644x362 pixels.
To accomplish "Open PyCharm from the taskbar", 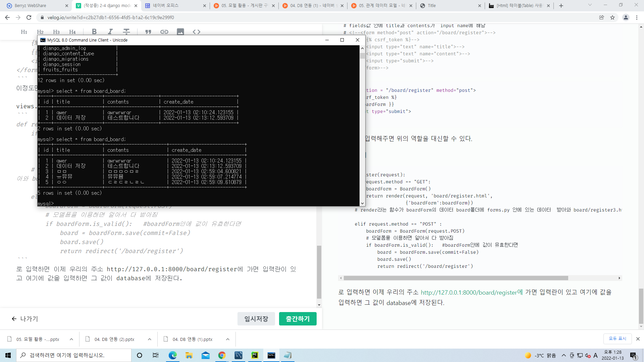I will point(255,355).
